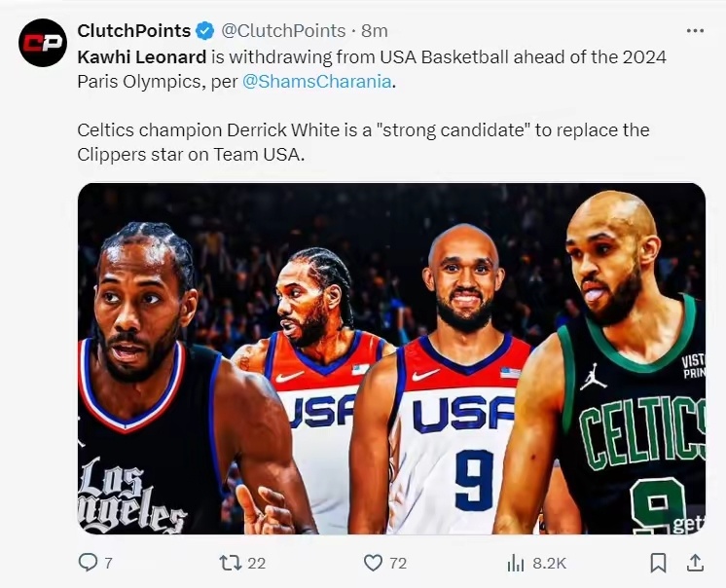The image size is (726, 588).
Task: Open the views bar chart icon
Action: pyautogui.click(x=516, y=563)
